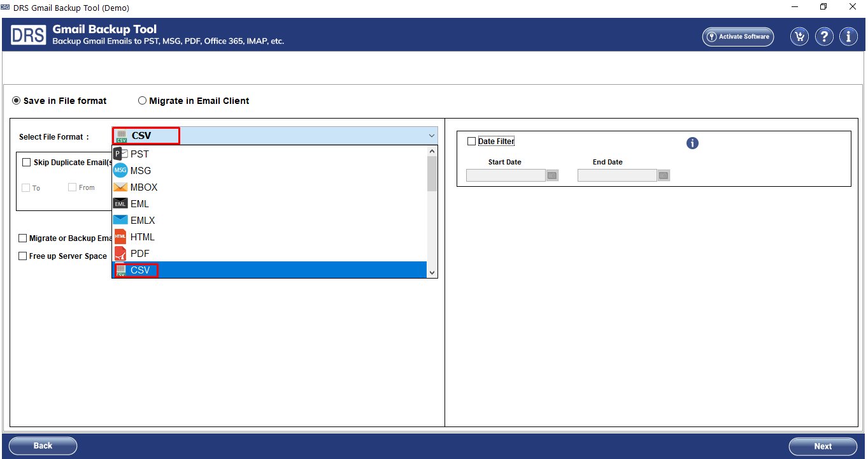Choose MBOX from format list
Image resolution: width=868 pixels, height=459 pixels.
pyautogui.click(x=269, y=187)
